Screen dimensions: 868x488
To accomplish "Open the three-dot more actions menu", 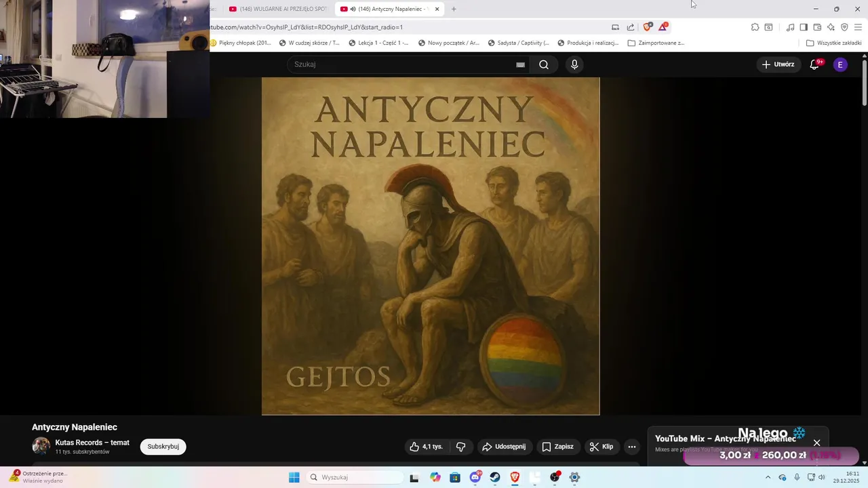I will point(632,447).
